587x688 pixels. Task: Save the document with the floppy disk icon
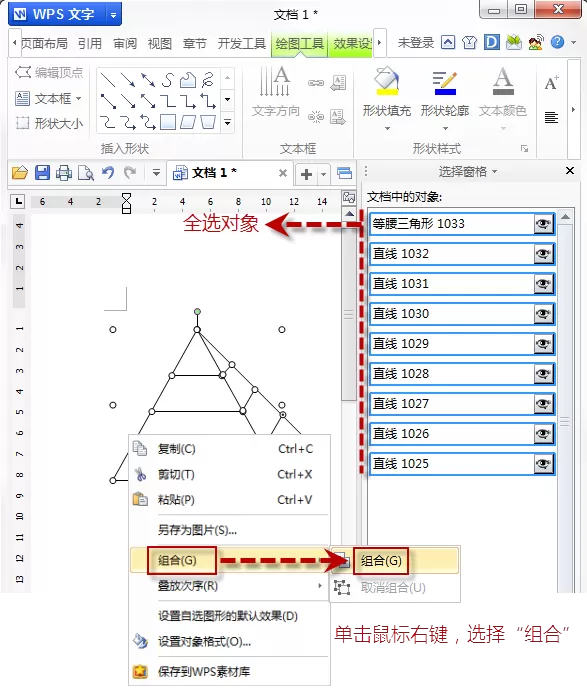click(42, 173)
